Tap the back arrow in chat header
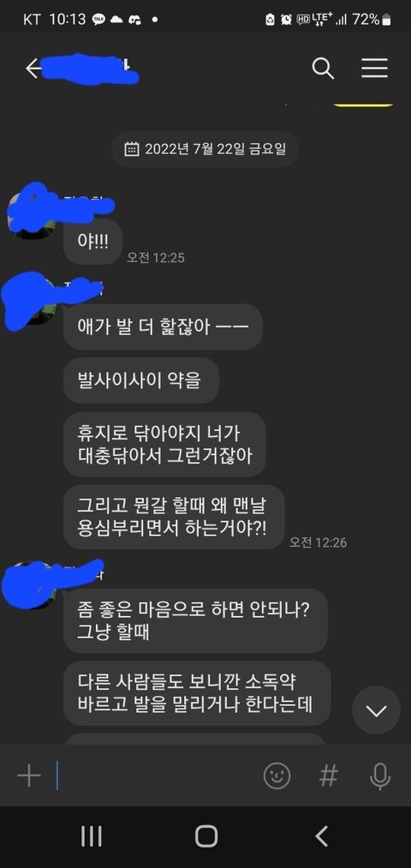The image size is (411, 868). [x=33, y=69]
